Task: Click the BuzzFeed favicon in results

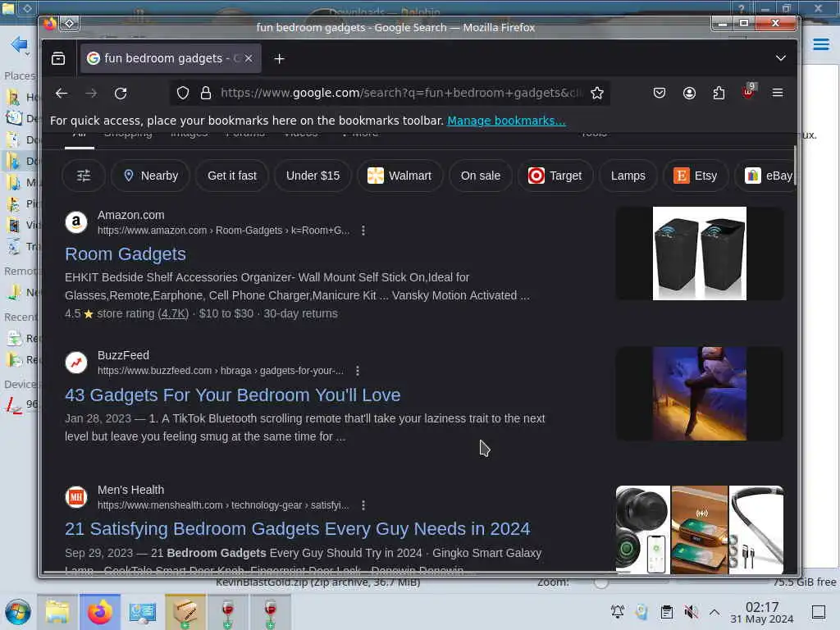Action: point(76,363)
